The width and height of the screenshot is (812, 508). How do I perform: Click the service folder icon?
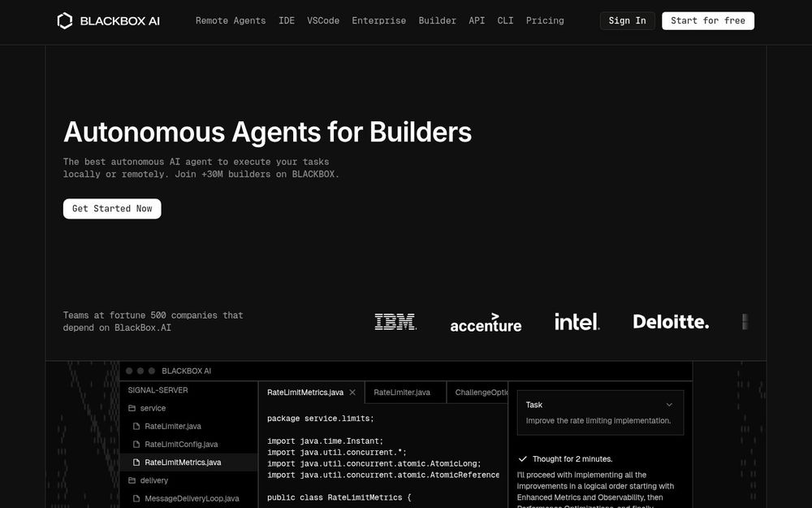(x=132, y=408)
